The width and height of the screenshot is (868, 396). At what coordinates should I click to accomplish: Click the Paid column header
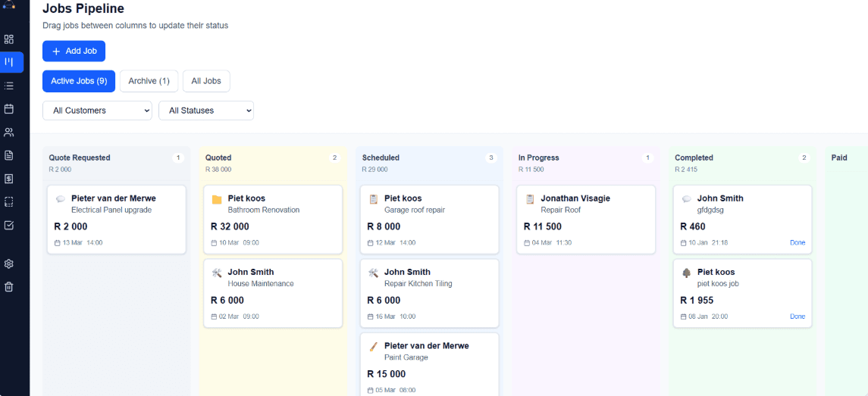click(x=839, y=157)
